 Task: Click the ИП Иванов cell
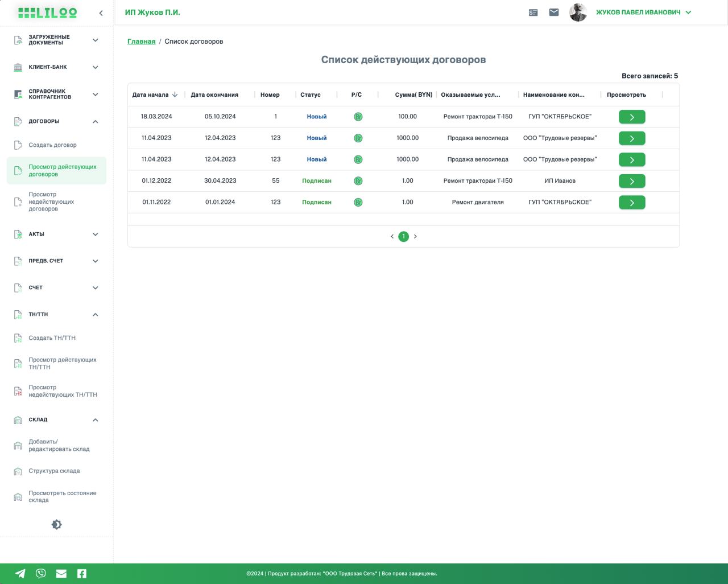point(560,181)
